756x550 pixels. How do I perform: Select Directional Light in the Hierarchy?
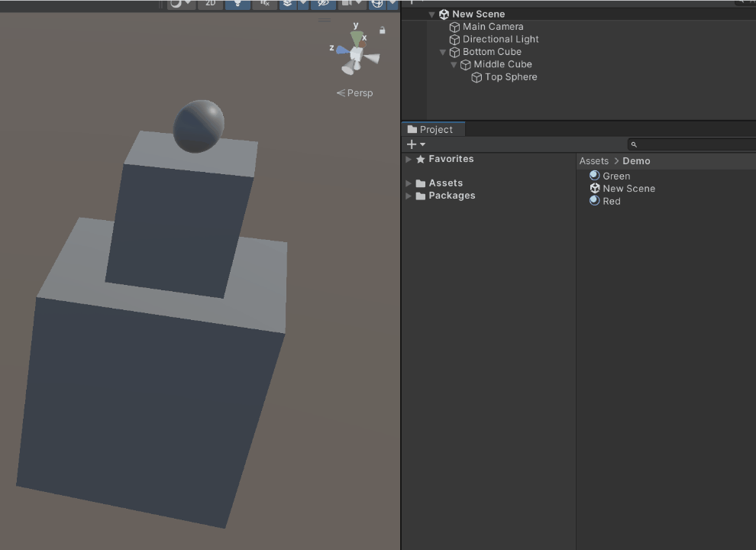point(500,39)
